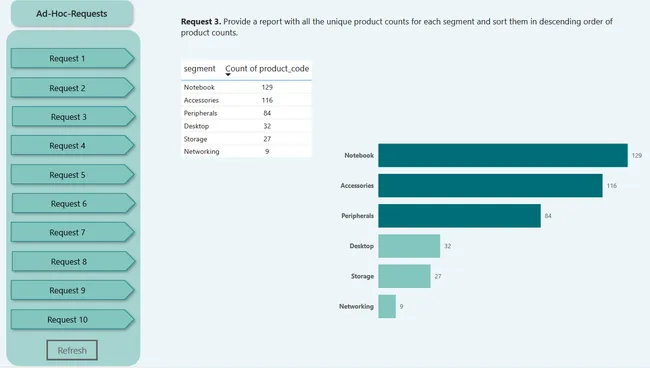Navigate to Request 4
This screenshot has width=650, height=368.
pos(73,145)
